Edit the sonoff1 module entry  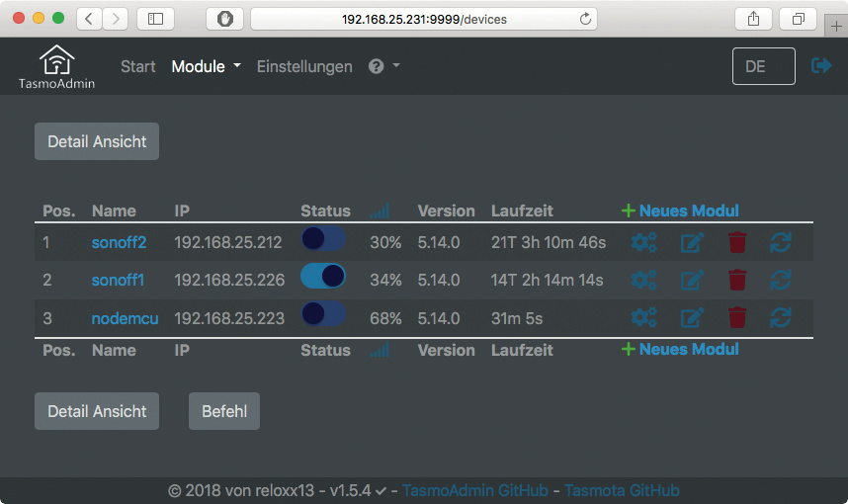pyautogui.click(x=692, y=280)
